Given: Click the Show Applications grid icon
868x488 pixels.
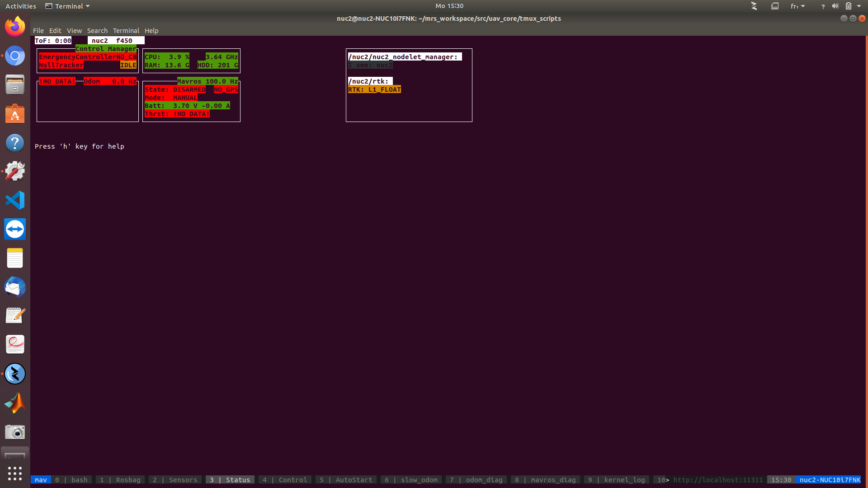Looking at the screenshot, I should click(x=14, y=474).
